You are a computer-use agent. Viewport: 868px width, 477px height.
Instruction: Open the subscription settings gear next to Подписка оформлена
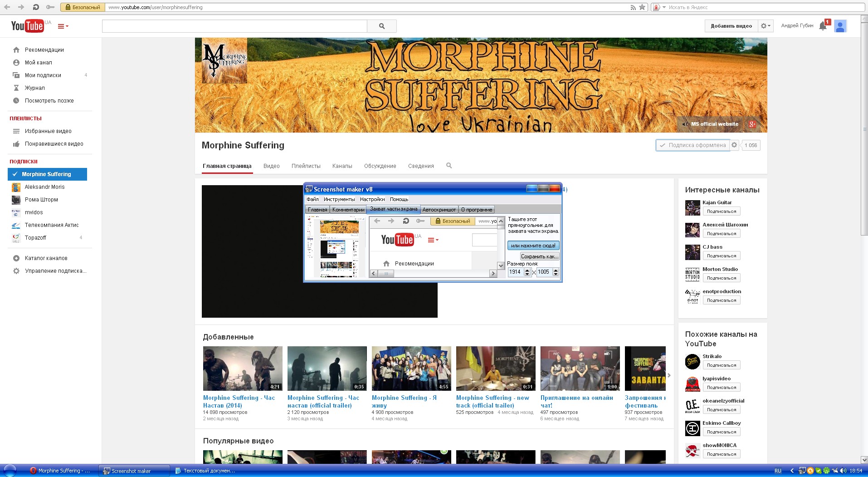click(x=735, y=145)
